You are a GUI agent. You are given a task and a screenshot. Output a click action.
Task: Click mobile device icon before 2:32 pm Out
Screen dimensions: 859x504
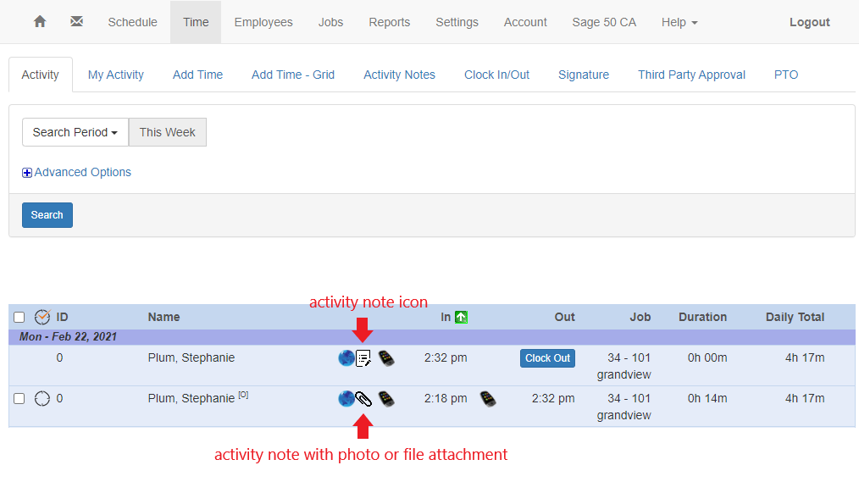(x=488, y=399)
